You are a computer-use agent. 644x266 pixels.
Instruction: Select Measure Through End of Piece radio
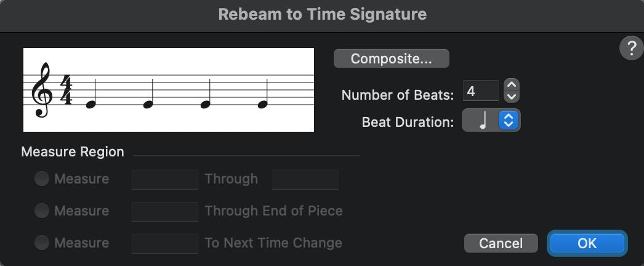[x=42, y=211]
